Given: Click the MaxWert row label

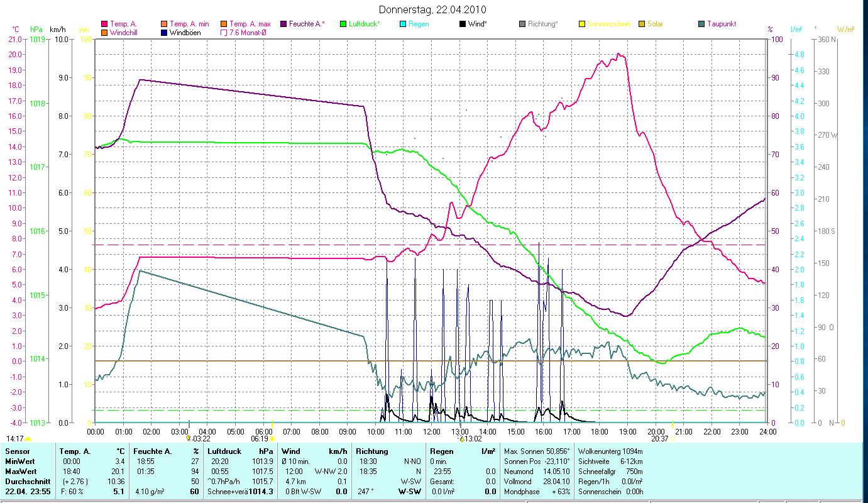Looking at the screenshot, I should [21, 472].
